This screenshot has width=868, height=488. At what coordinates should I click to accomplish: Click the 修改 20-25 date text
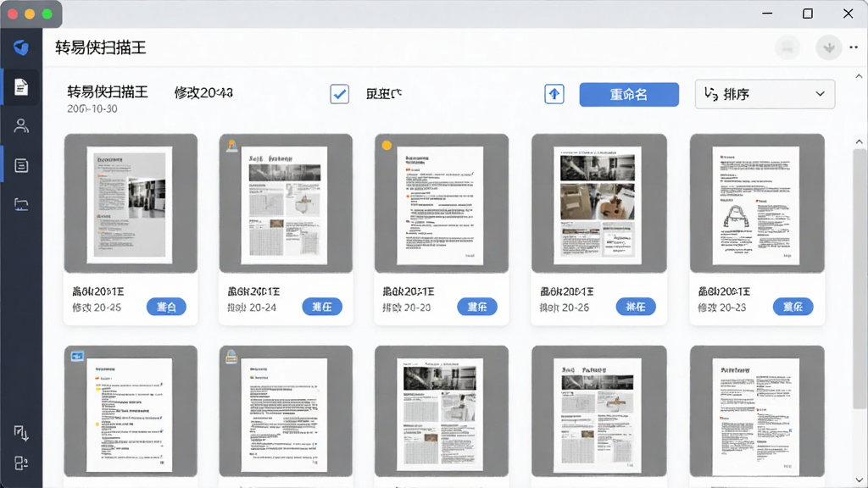tap(97, 308)
